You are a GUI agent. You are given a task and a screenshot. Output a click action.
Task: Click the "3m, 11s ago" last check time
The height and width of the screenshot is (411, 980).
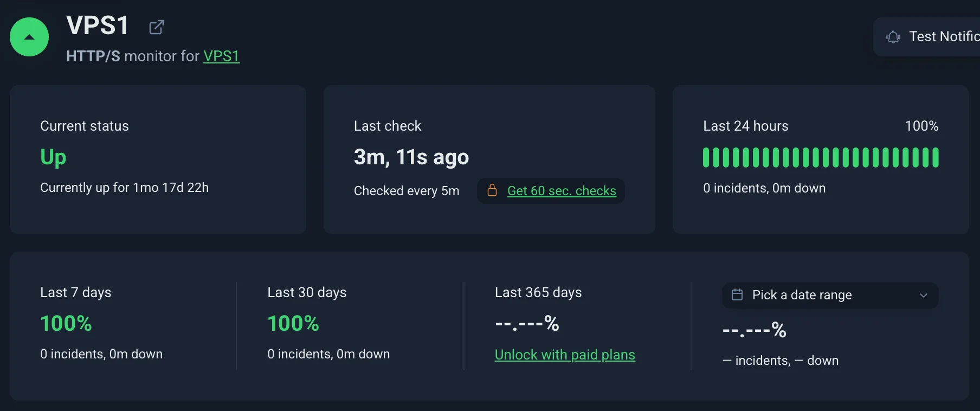click(x=411, y=157)
